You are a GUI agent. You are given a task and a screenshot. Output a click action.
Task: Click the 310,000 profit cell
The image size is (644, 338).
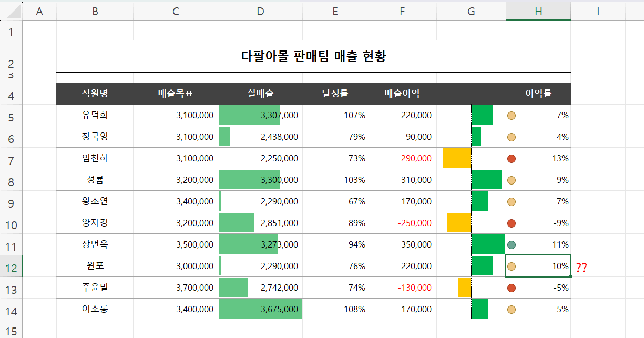pos(402,180)
